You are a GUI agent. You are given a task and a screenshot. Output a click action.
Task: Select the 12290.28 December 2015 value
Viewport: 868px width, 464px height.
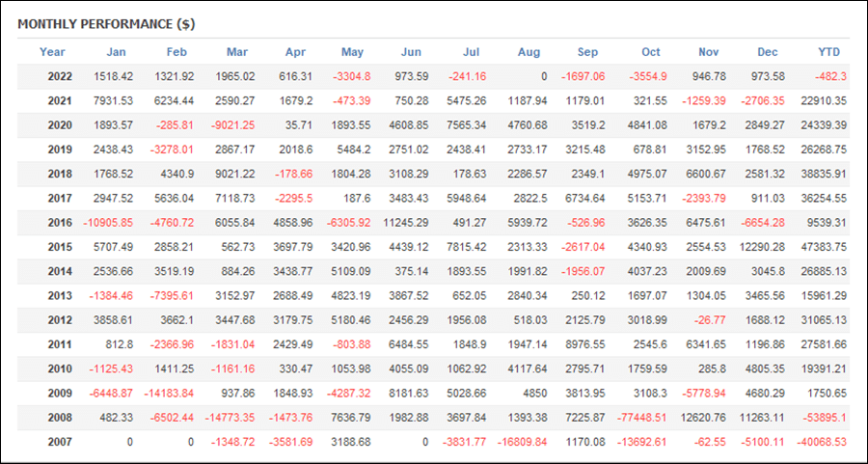tap(762, 247)
